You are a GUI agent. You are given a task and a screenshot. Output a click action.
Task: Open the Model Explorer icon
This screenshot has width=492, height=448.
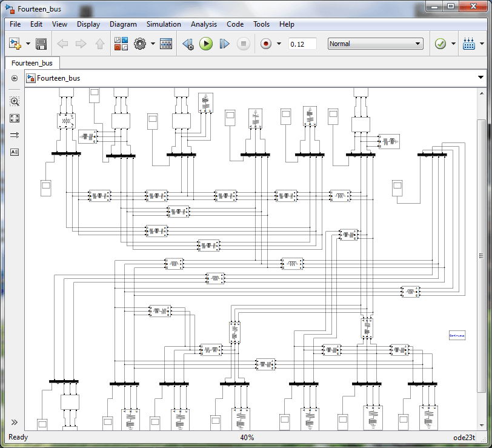tap(166, 44)
